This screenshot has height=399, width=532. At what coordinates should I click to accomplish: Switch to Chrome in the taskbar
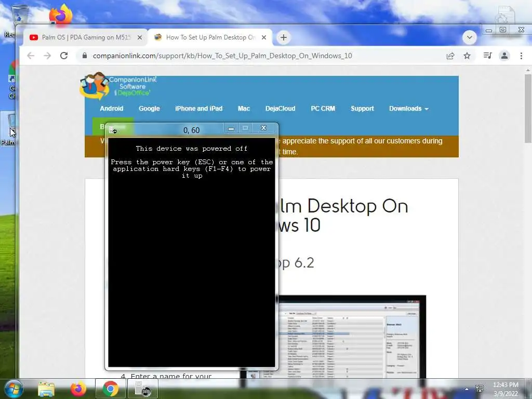110,389
